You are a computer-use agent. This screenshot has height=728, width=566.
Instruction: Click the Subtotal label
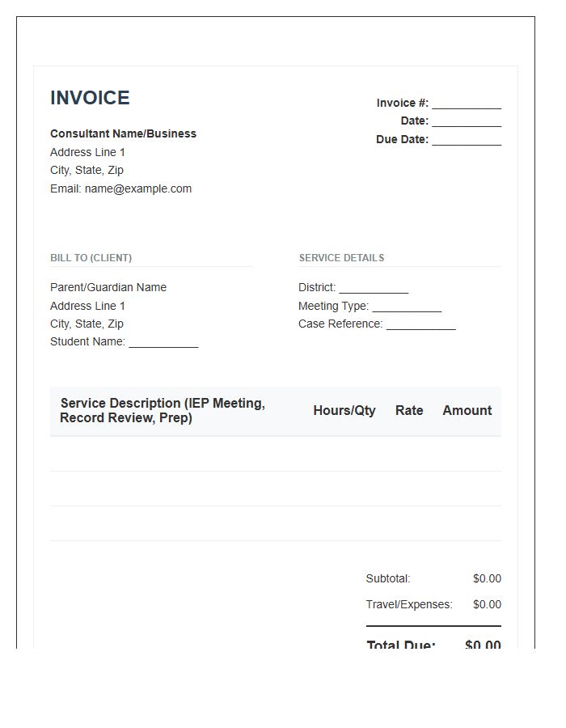388,579
